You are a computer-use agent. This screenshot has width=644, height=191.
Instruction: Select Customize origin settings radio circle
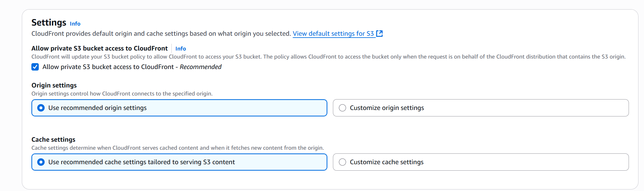pyautogui.click(x=342, y=108)
